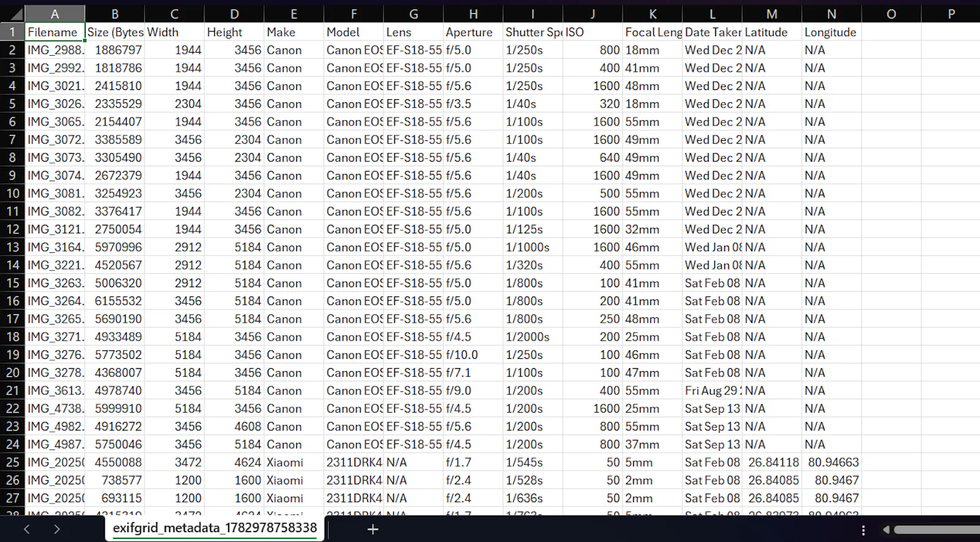The height and width of the screenshot is (542, 980).
Task: Click the Lens header cell
Action: (x=413, y=32)
